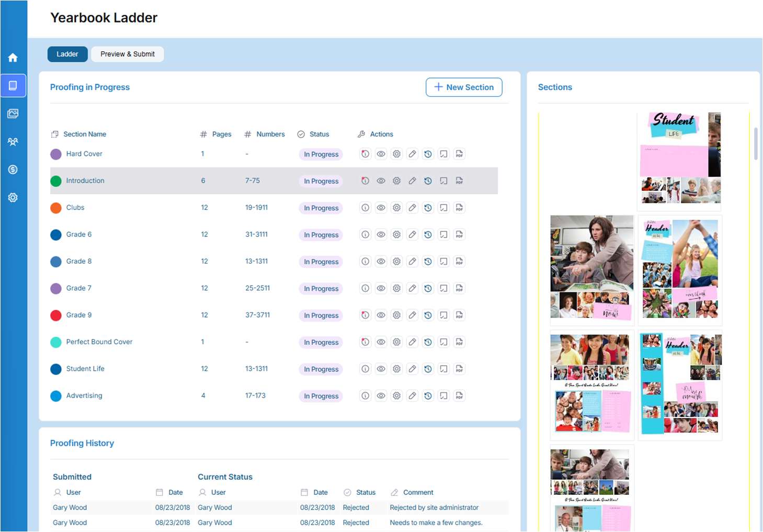763x532 pixels.
Task: Switch to the Ladder tab
Action: coord(67,54)
